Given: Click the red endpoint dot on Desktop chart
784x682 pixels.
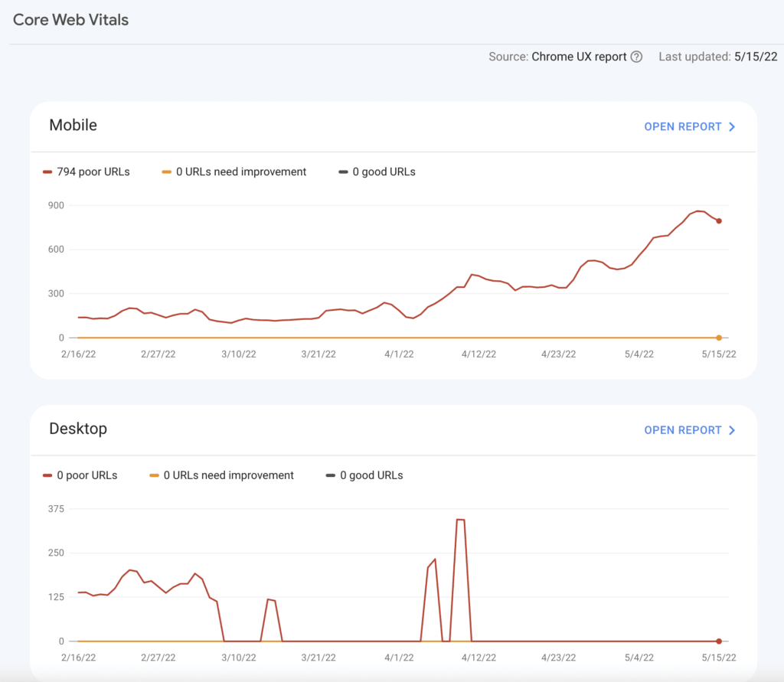Looking at the screenshot, I should (719, 641).
